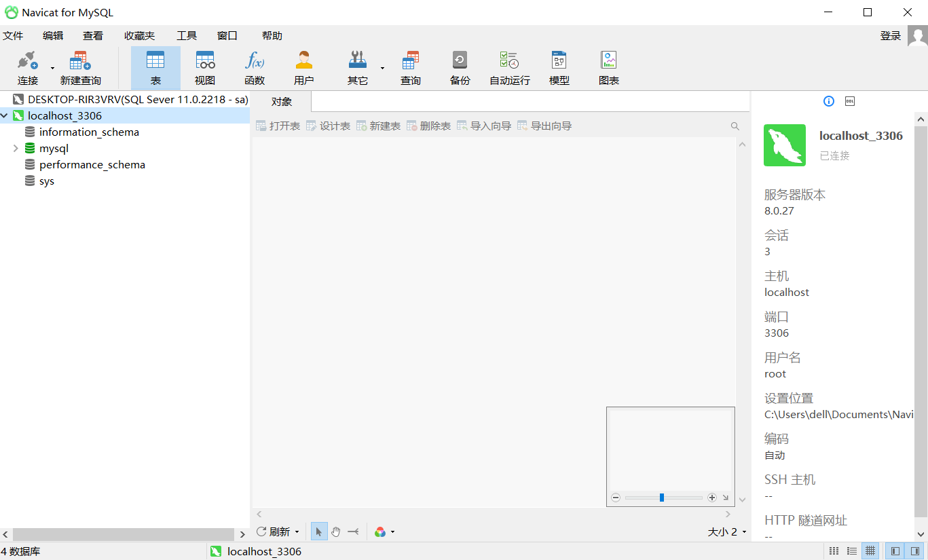This screenshot has height=560, width=928.
Task: Open the 查看 menu
Action: pyautogui.click(x=93, y=36)
